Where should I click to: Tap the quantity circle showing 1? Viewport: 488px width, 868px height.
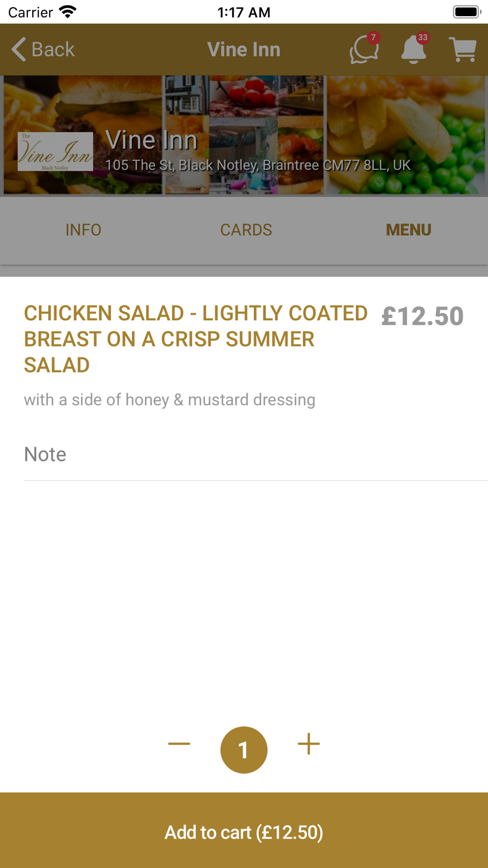[244, 750]
